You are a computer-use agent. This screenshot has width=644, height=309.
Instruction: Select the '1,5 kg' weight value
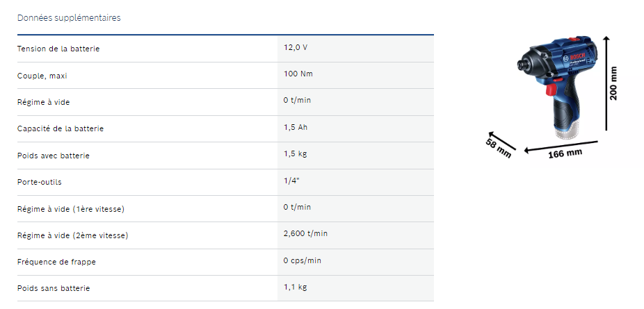click(296, 153)
